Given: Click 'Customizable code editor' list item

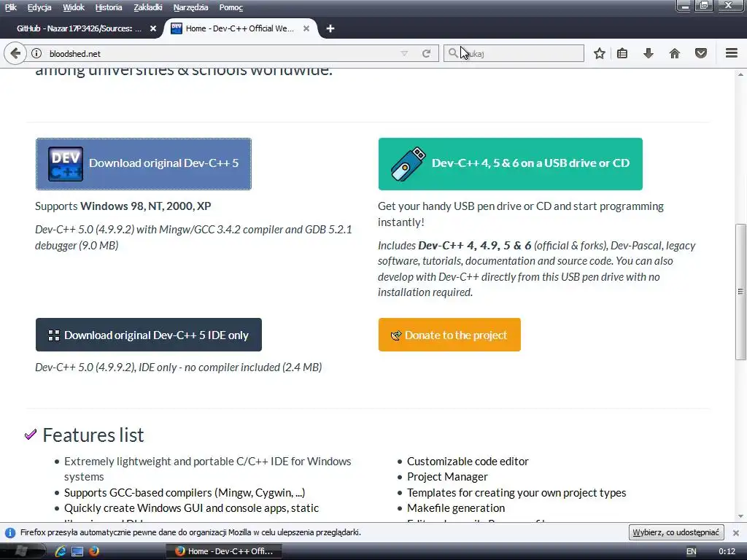Looking at the screenshot, I should click(x=468, y=461).
